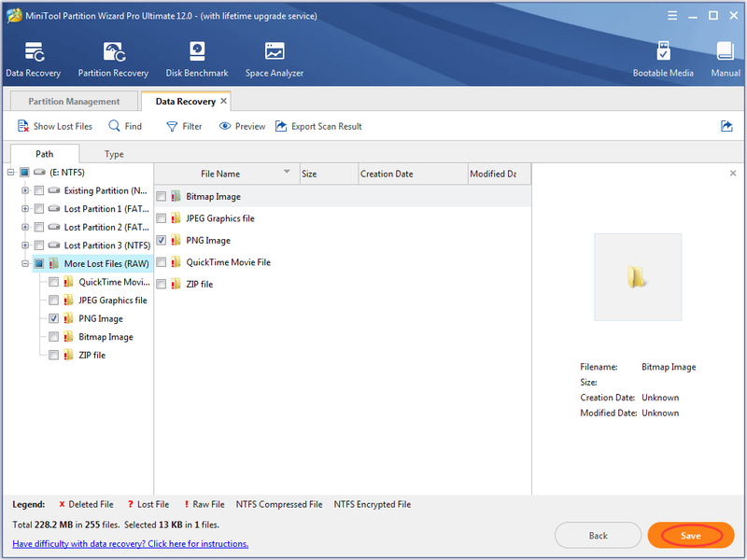This screenshot has width=747, height=560.
Task: Click the orange Save button
Action: [691, 536]
